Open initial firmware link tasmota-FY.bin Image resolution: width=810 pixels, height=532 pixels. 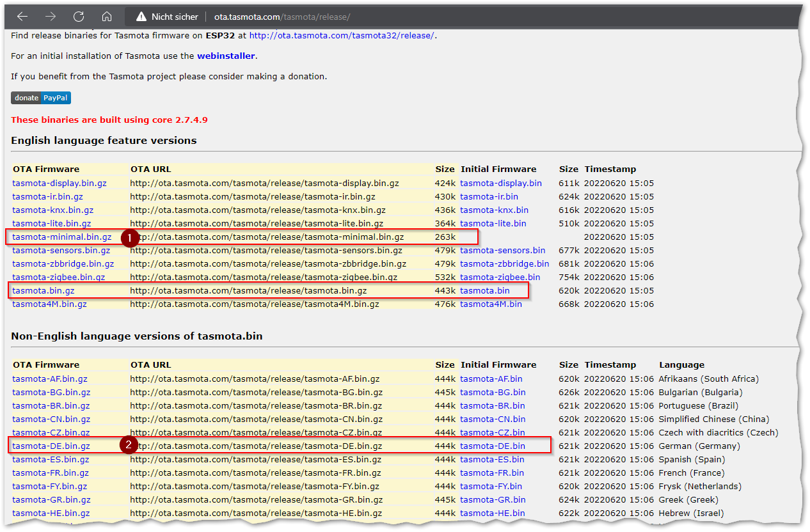point(491,487)
